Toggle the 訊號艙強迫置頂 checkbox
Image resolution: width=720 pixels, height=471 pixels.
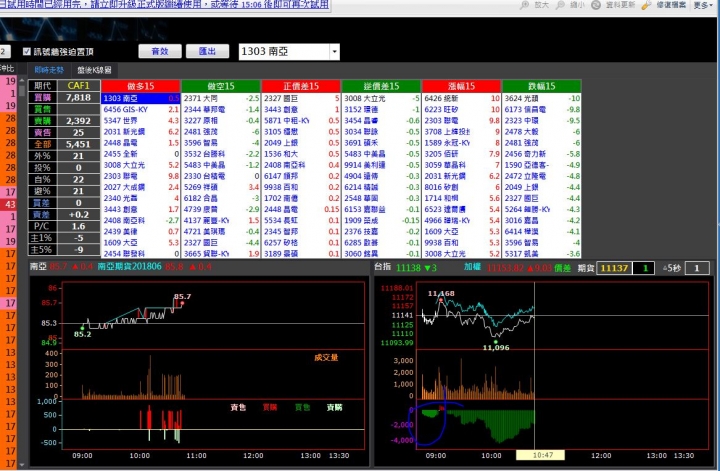pyautogui.click(x=27, y=51)
